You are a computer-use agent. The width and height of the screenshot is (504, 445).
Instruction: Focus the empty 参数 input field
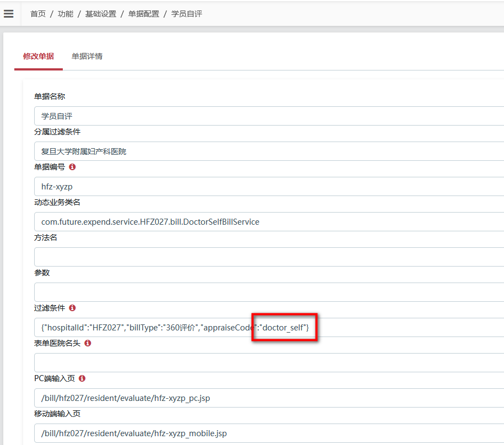pos(269,292)
